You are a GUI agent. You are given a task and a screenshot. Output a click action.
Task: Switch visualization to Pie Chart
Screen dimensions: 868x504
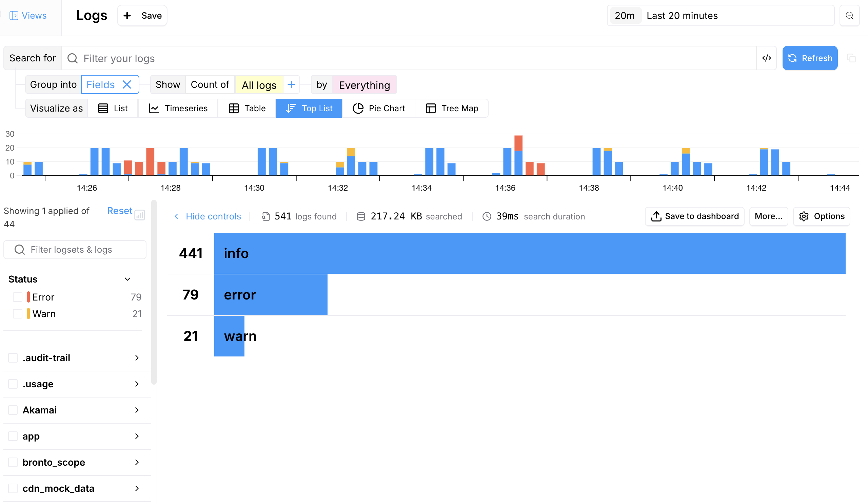pyautogui.click(x=378, y=109)
